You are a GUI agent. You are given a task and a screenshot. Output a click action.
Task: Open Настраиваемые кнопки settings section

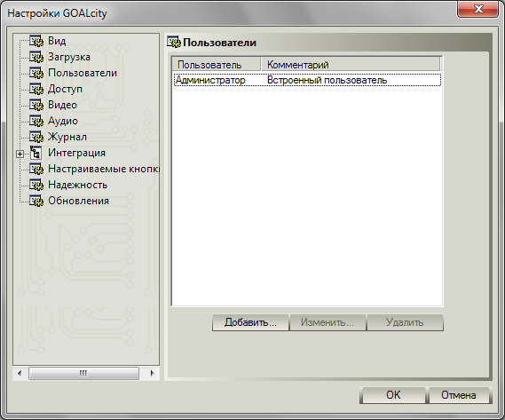tap(103, 169)
